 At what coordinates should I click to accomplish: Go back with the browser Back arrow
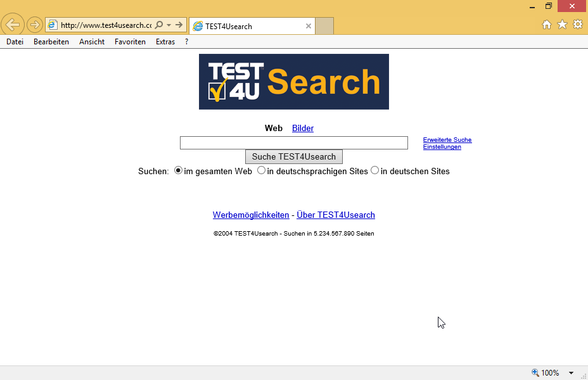pyautogui.click(x=13, y=25)
